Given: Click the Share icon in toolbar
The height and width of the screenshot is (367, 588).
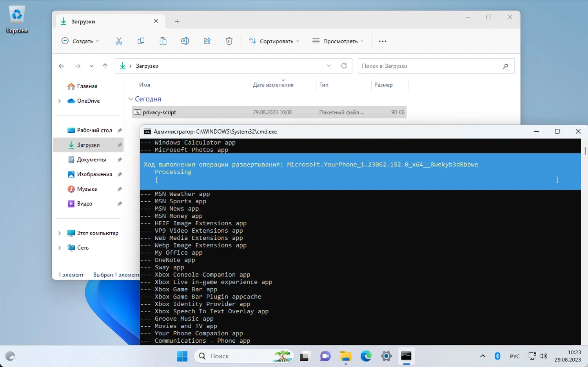Looking at the screenshot, I should [207, 41].
